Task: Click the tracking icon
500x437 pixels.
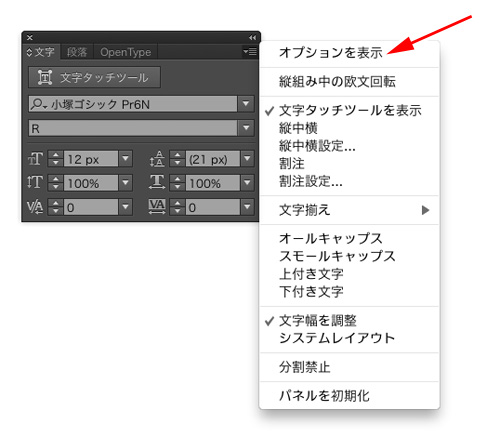Action: click(157, 207)
